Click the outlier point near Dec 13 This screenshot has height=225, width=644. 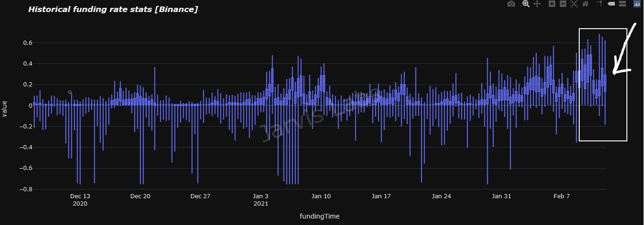tap(69, 92)
